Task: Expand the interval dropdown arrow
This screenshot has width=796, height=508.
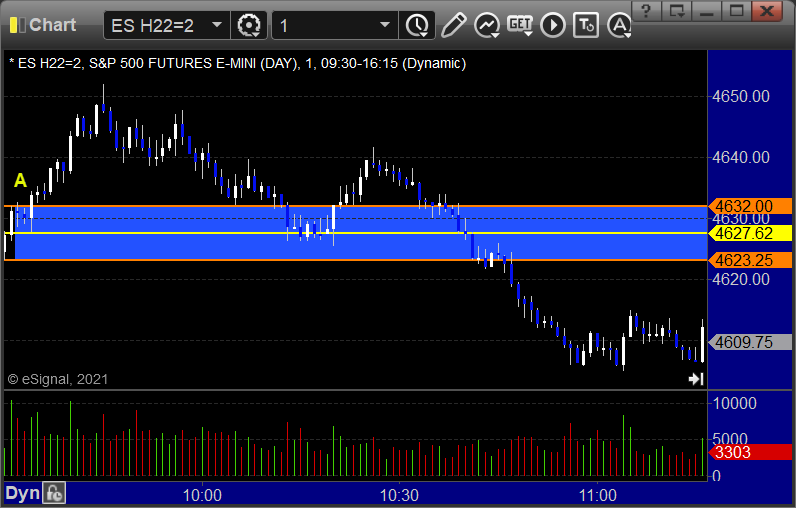Action: pos(385,24)
